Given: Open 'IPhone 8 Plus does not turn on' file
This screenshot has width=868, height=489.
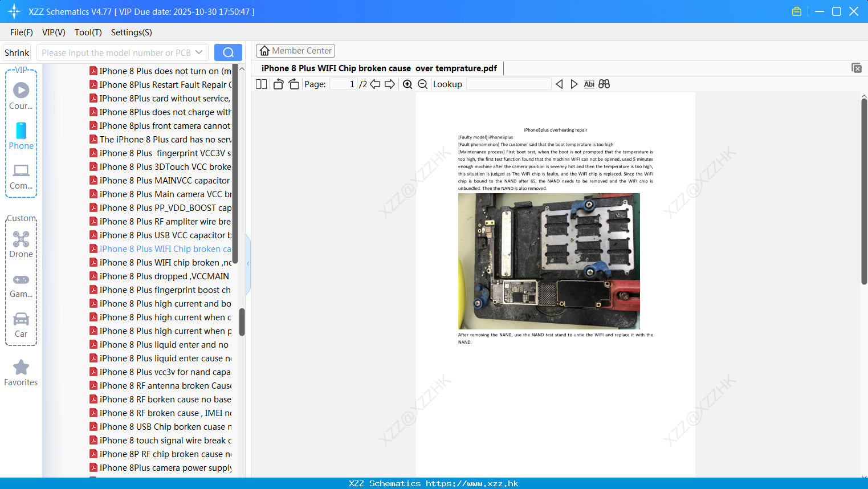Looking at the screenshot, I should coord(161,71).
